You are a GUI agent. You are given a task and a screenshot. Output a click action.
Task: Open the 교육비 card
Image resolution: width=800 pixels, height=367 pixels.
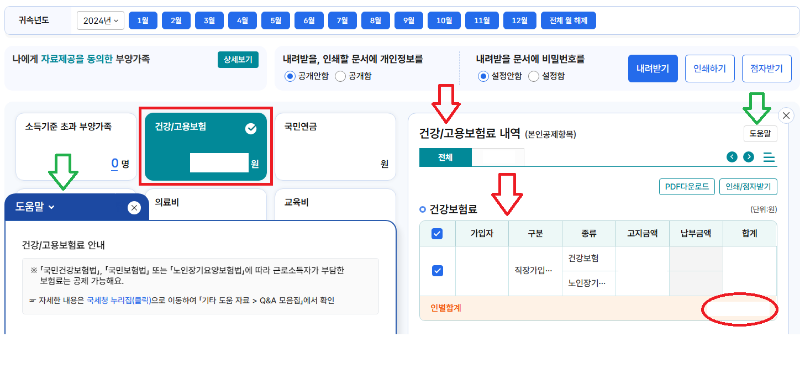335,204
